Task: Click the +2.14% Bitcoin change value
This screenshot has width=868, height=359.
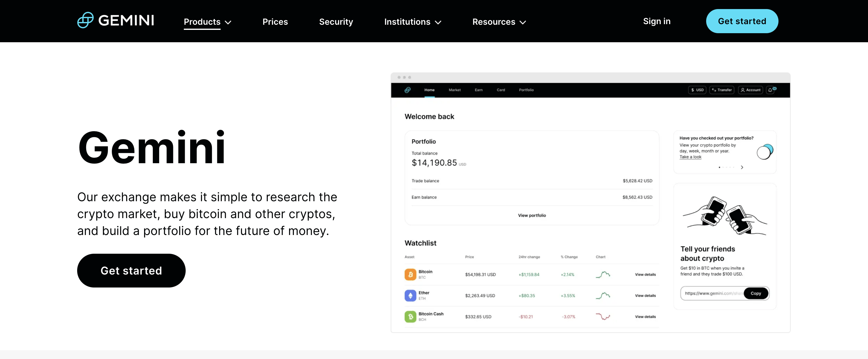Action: click(568, 275)
